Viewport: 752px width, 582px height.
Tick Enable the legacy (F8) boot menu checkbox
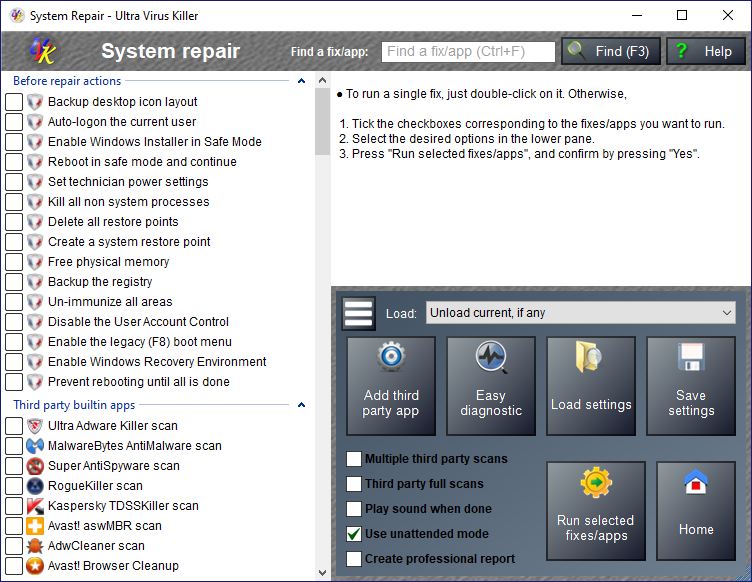pos(14,342)
